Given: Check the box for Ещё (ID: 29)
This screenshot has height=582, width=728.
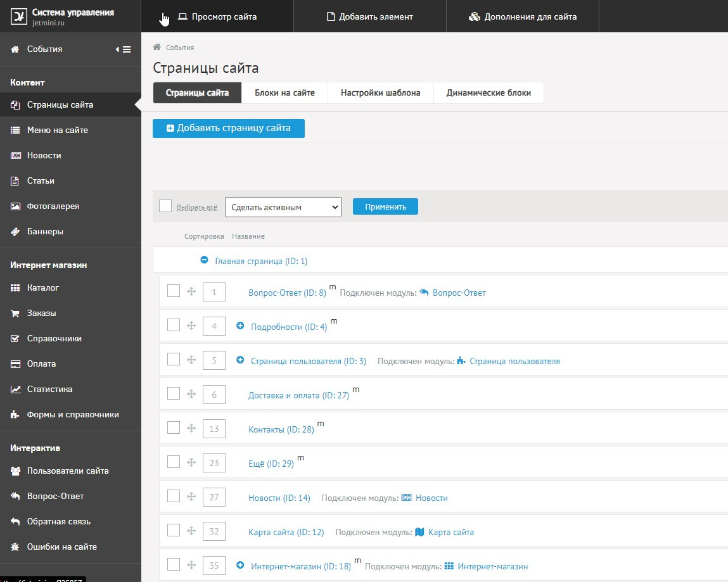Looking at the screenshot, I should point(174,462).
